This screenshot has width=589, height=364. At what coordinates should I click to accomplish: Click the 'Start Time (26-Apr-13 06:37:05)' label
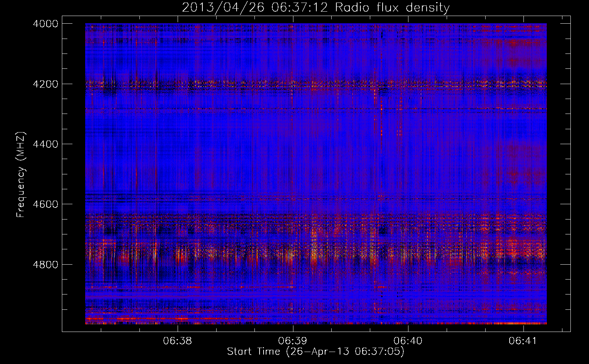click(x=316, y=351)
